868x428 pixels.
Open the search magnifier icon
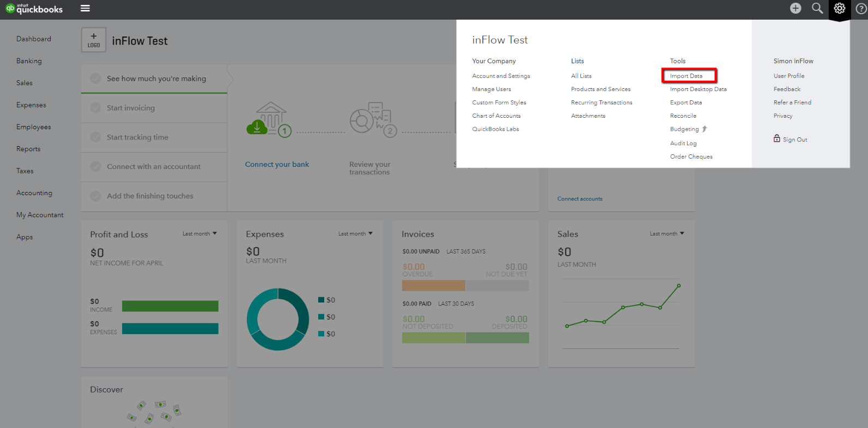[817, 8]
